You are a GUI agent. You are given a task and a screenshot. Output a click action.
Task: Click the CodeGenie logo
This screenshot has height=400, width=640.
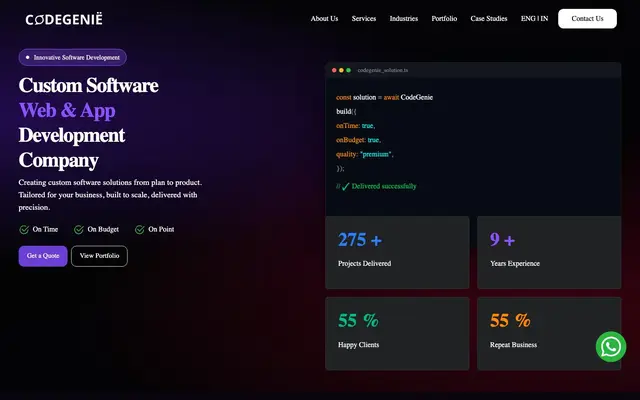pyautogui.click(x=64, y=19)
